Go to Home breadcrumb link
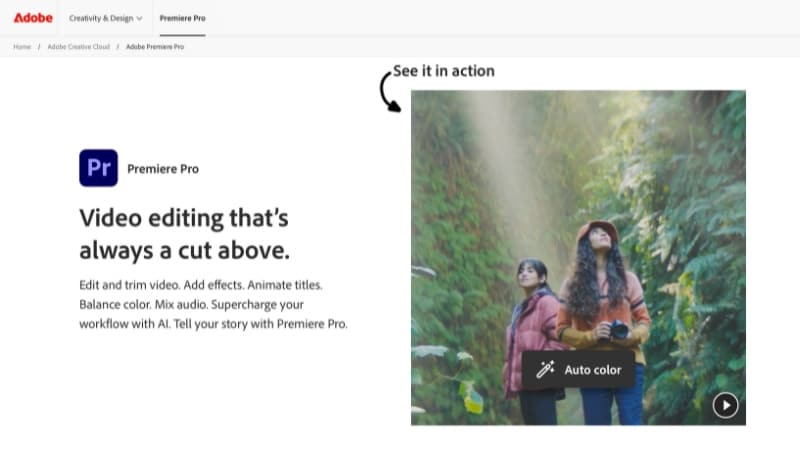Image resolution: width=800 pixels, height=450 pixels. (22, 46)
